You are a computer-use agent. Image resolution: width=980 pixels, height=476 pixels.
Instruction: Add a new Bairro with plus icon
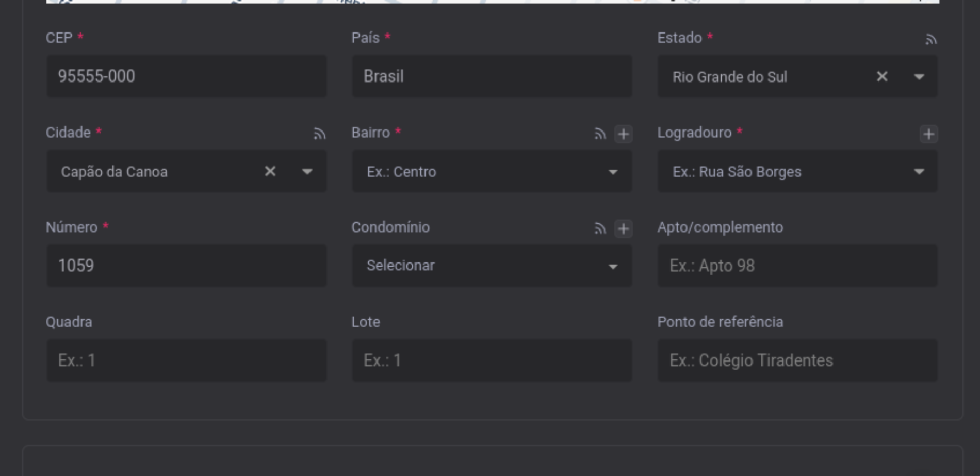coord(623,134)
